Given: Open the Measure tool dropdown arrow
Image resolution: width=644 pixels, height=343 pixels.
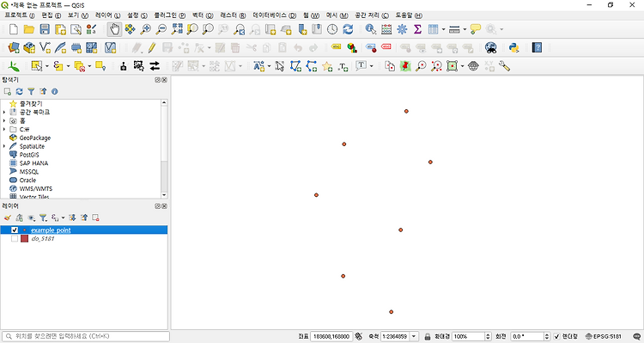Looking at the screenshot, I should coord(465,29).
